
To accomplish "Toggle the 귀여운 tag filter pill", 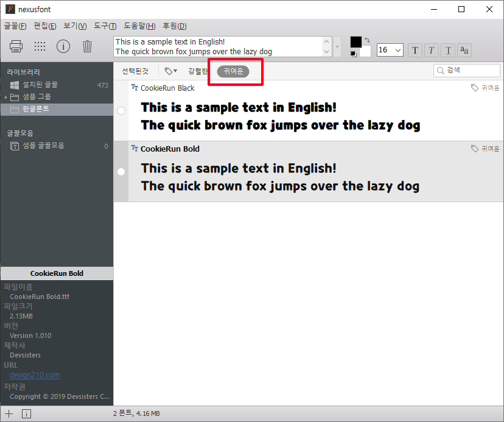I will 233,71.
